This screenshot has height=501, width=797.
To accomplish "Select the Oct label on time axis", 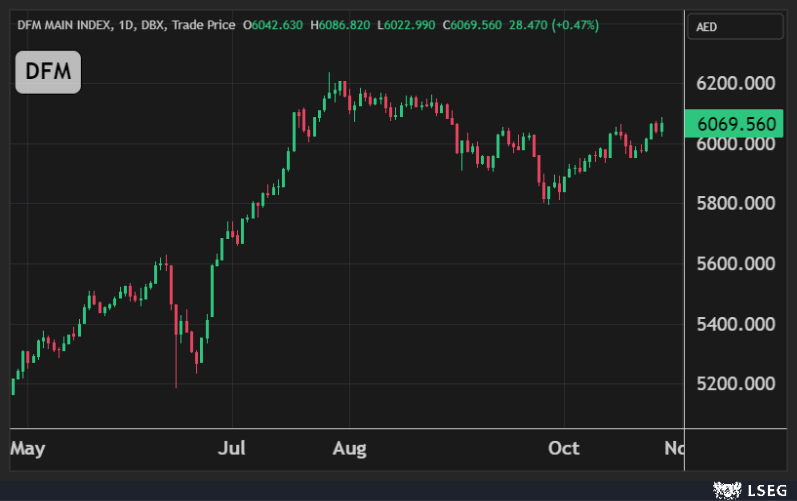I will click(x=563, y=448).
